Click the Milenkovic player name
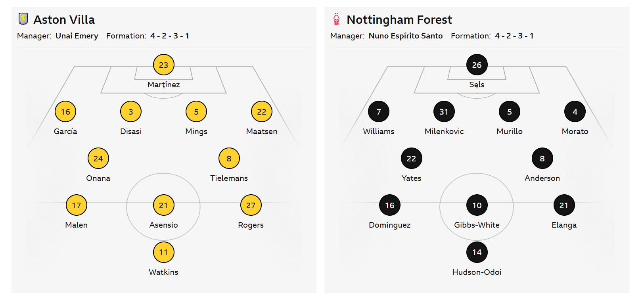 pyautogui.click(x=444, y=131)
